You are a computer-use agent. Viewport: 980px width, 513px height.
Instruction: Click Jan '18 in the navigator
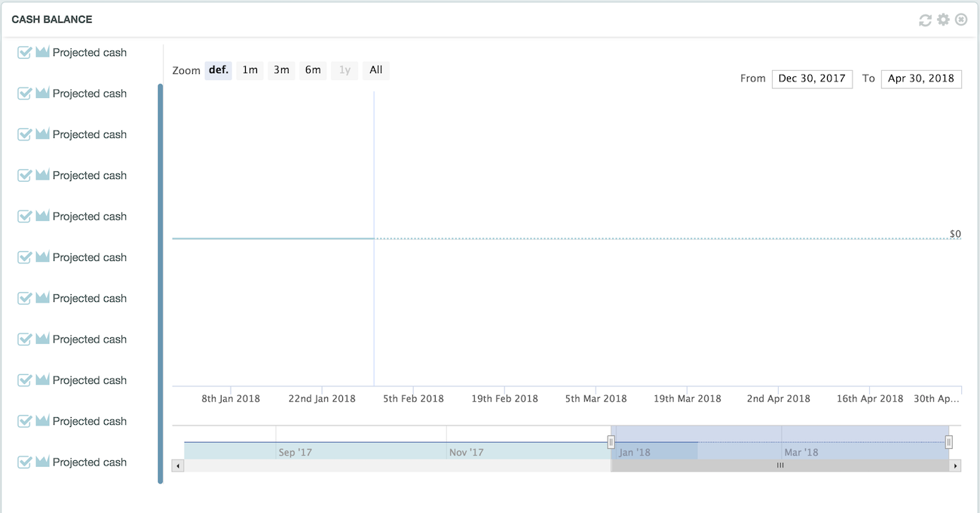tap(634, 453)
